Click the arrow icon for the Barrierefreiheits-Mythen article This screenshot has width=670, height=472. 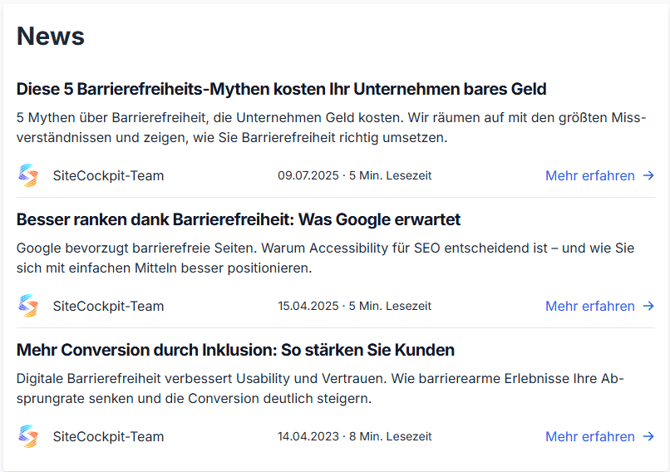pos(649,176)
